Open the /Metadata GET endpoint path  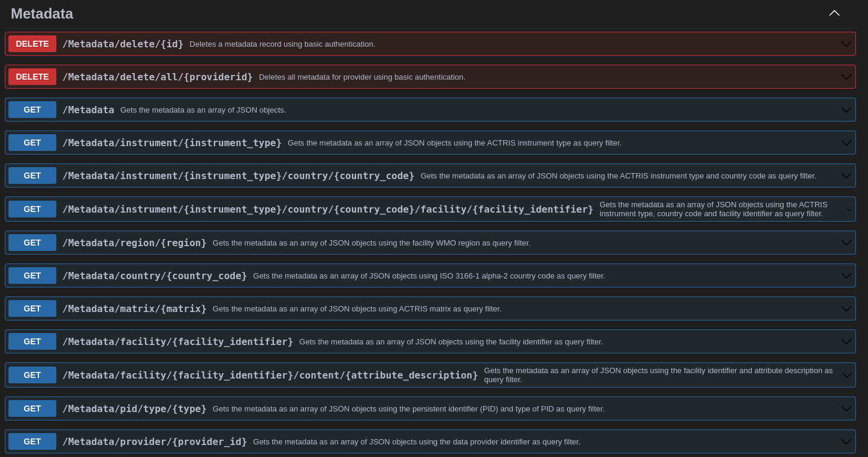88,110
